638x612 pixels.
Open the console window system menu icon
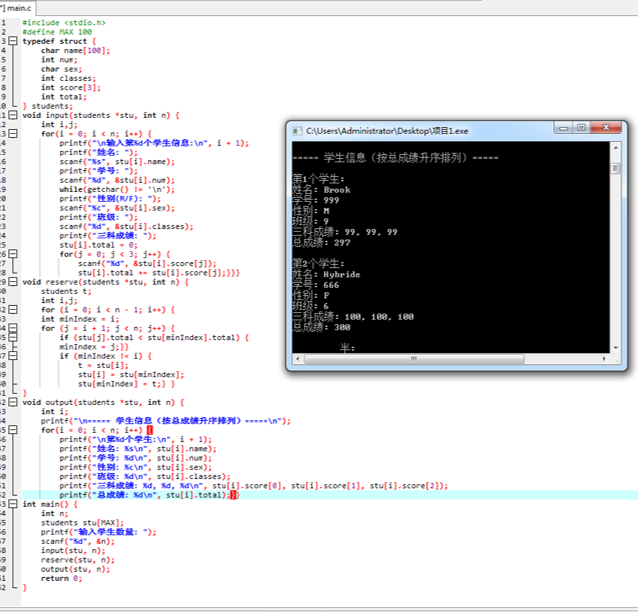tap(297, 131)
